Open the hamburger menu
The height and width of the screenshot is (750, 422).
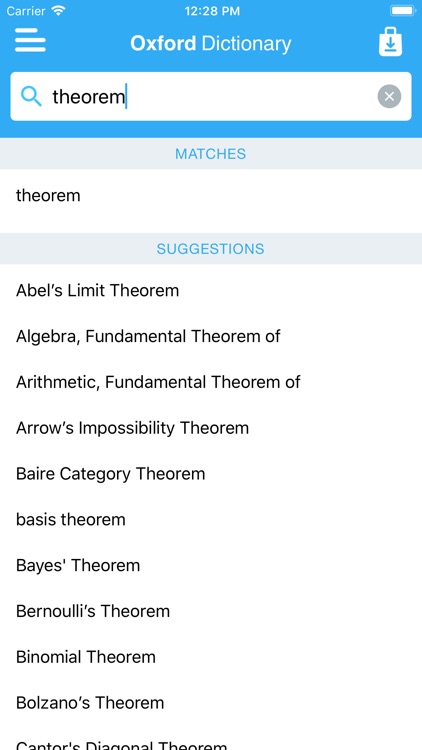coord(30,40)
